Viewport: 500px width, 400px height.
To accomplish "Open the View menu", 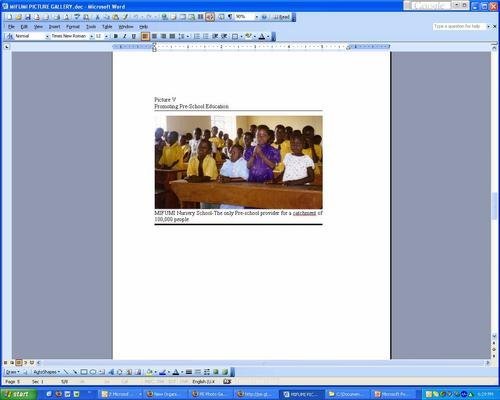I will pos(38,27).
